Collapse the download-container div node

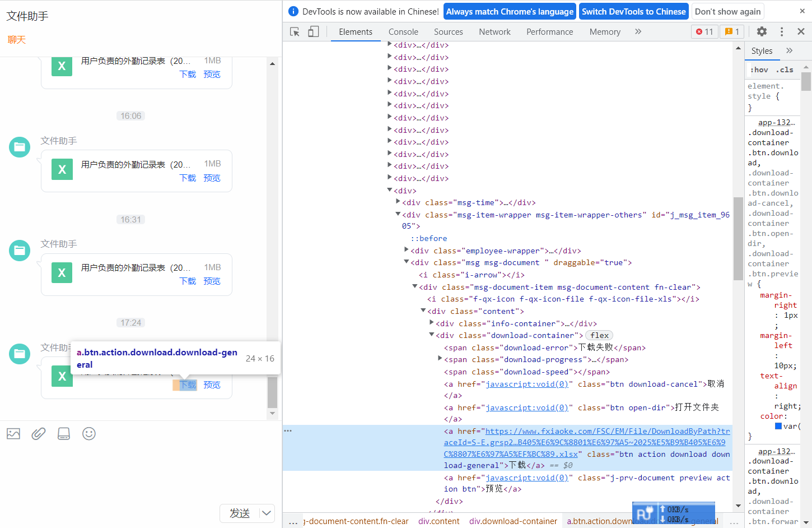click(x=432, y=335)
